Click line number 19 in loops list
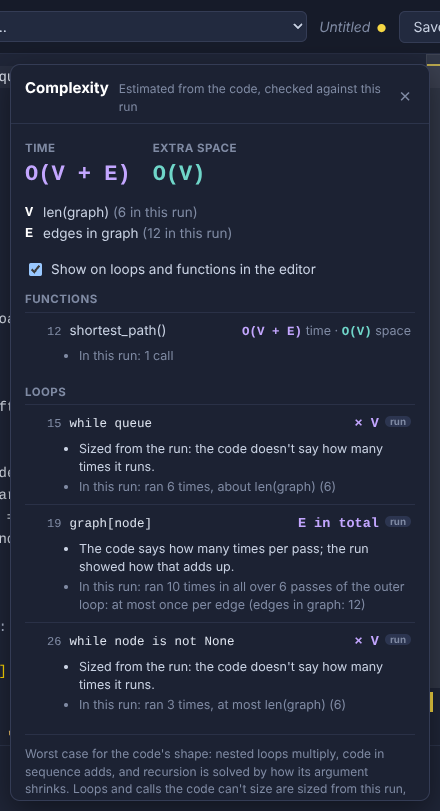Screen dimensions: 440x811 click(x=54, y=523)
